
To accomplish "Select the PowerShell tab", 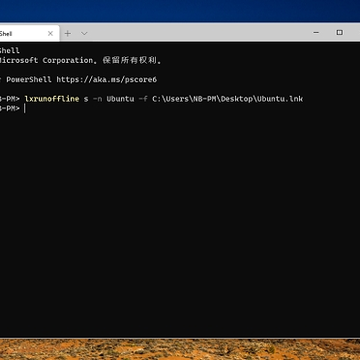I will (29, 33).
